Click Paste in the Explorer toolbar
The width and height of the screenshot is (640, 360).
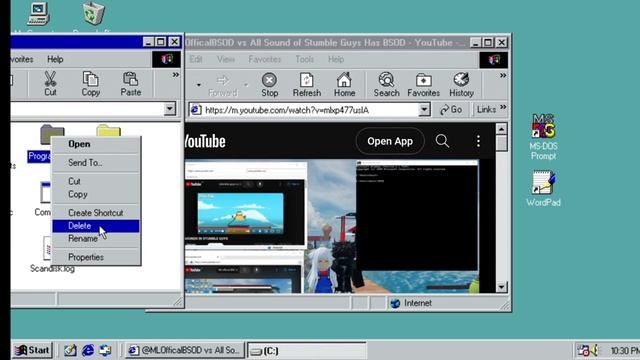131,84
